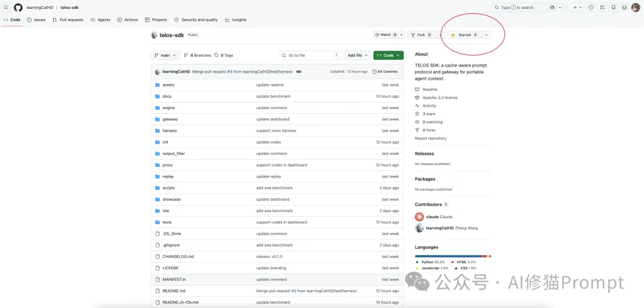Click owner avatar beside telos-sdk title
Screen dimensions: 644x308
154,35
